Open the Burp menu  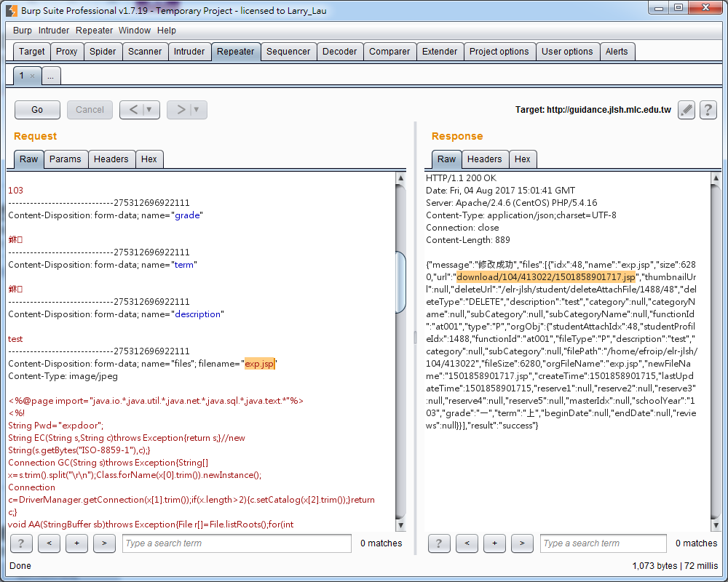(23, 30)
